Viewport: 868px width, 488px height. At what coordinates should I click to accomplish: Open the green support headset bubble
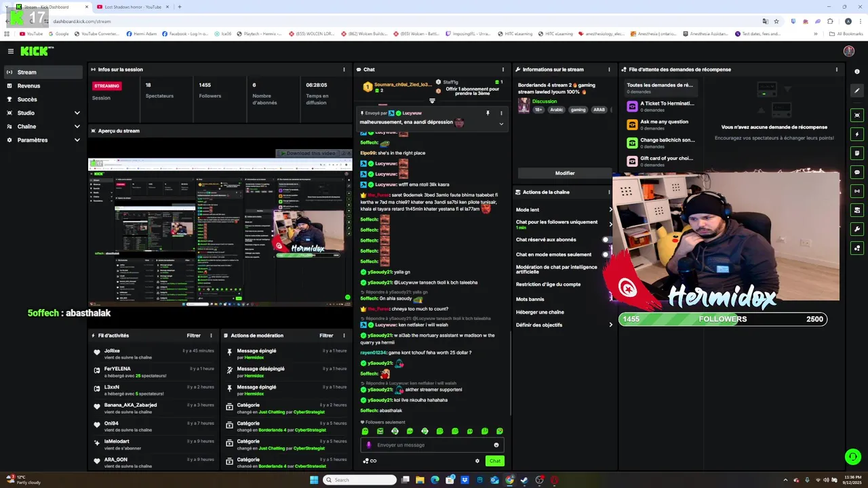[x=852, y=457]
